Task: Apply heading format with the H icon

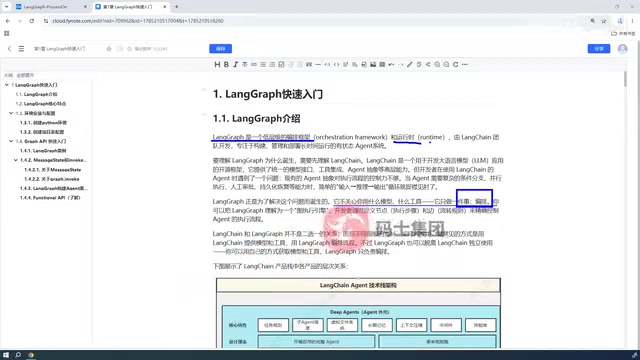Action: [x=217, y=64]
